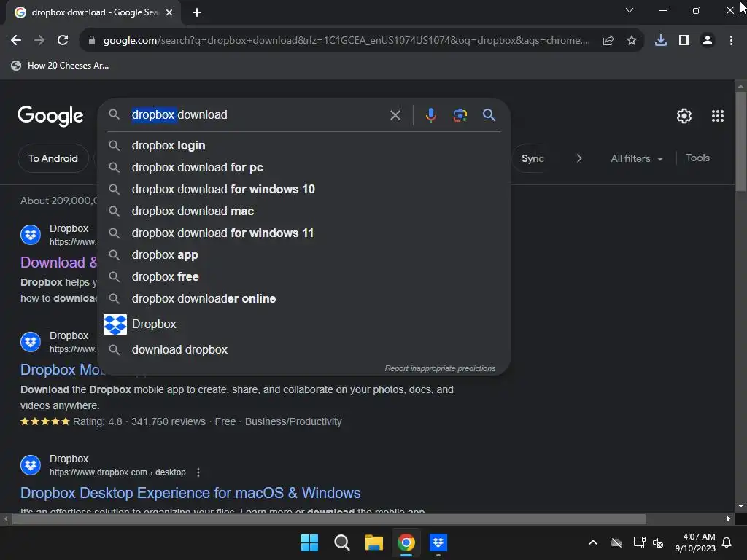The image size is (747, 560).
Task: Submit search with magnifier button
Action: point(489,114)
